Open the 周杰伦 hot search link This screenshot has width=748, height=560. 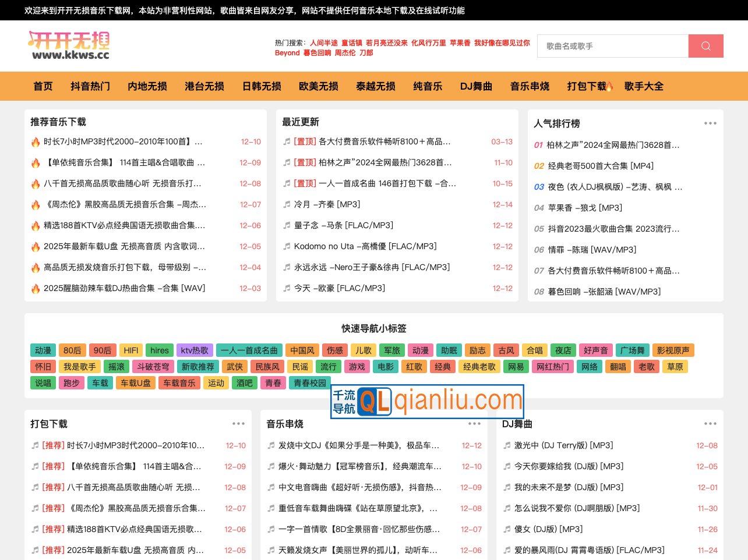(344, 52)
